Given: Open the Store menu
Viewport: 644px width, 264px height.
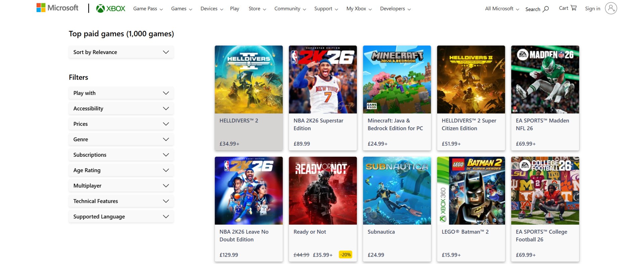Looking at the screenshot, I should (257, 9).
